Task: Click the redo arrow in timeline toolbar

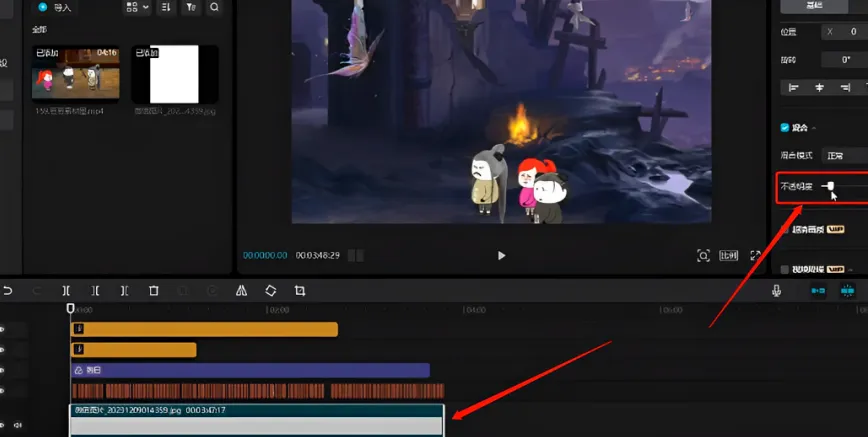Action: 37,291
